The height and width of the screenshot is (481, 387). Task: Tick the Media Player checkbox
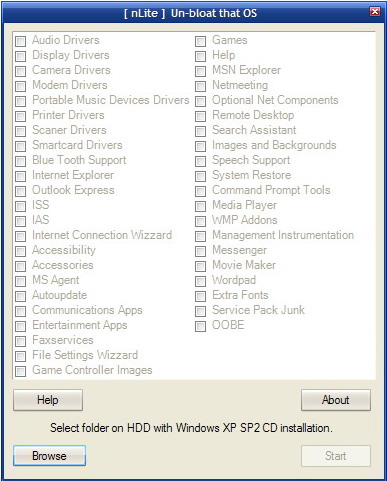pos(200,206)
